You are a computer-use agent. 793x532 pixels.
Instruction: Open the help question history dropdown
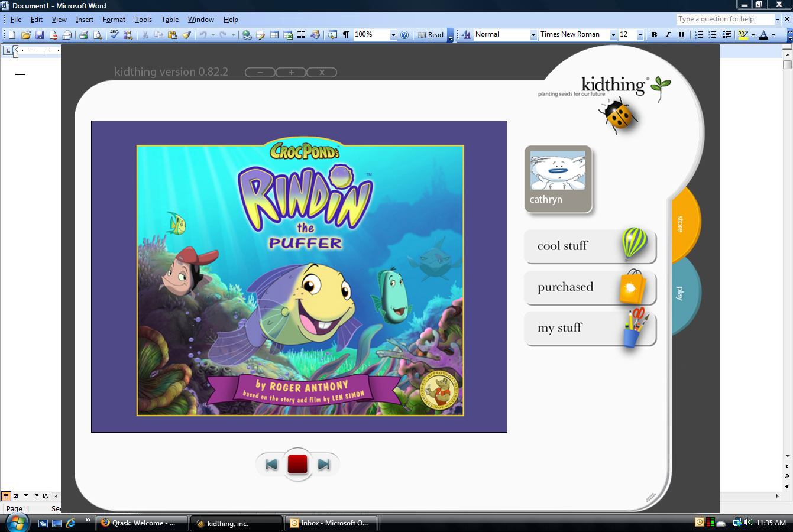(x=778, y=20)
